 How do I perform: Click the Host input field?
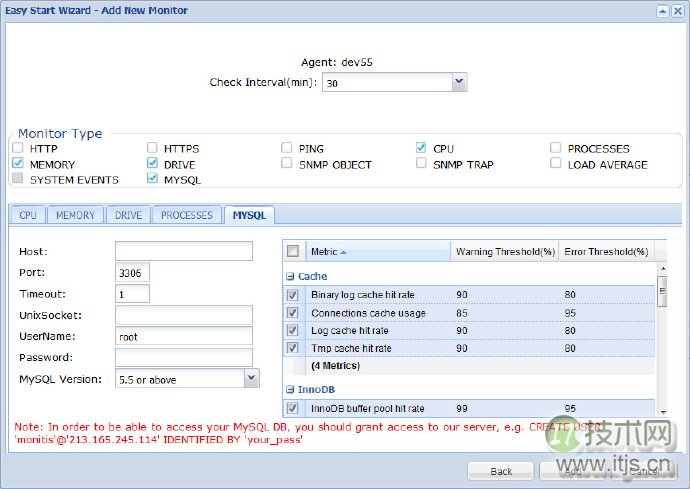[183, 251]
